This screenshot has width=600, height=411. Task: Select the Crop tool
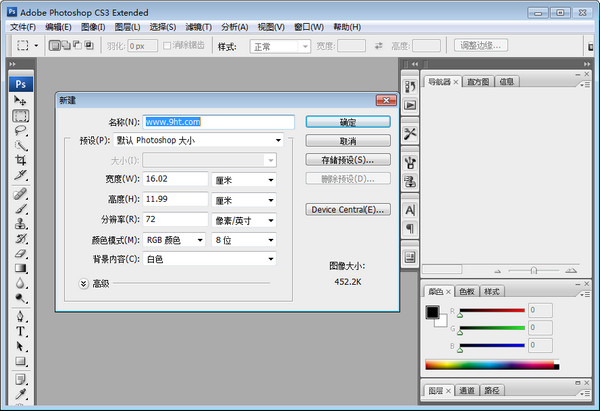tap(20, 160)
